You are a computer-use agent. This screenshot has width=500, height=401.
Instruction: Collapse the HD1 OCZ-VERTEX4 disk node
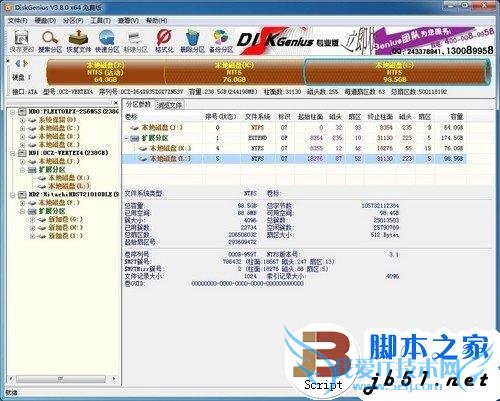12,153
